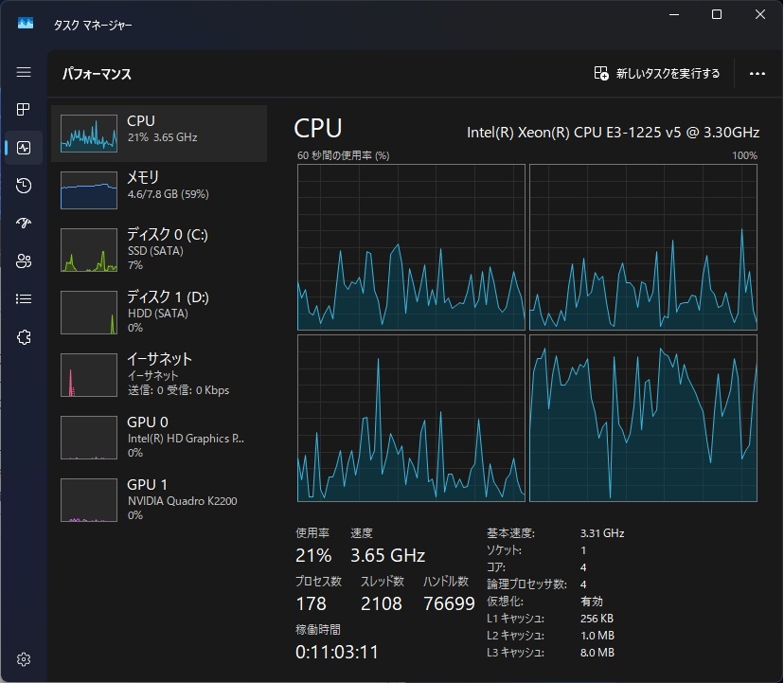Open the Details page icon

point(24,299)
